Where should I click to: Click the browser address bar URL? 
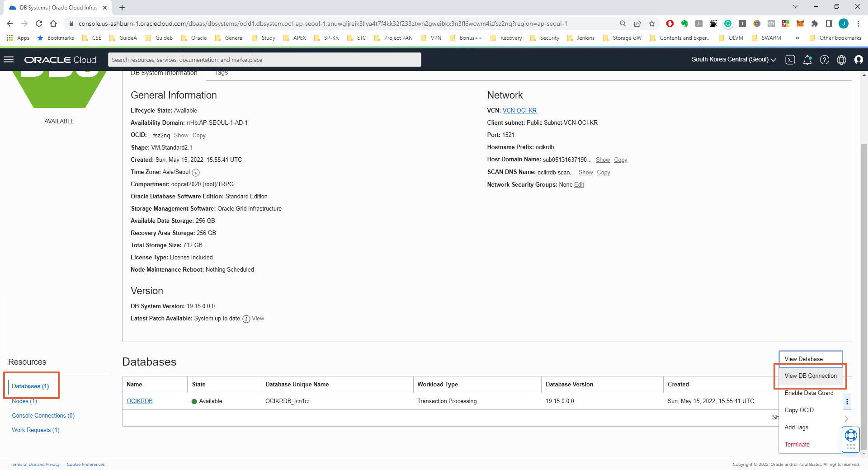click(x=323, y=23)
